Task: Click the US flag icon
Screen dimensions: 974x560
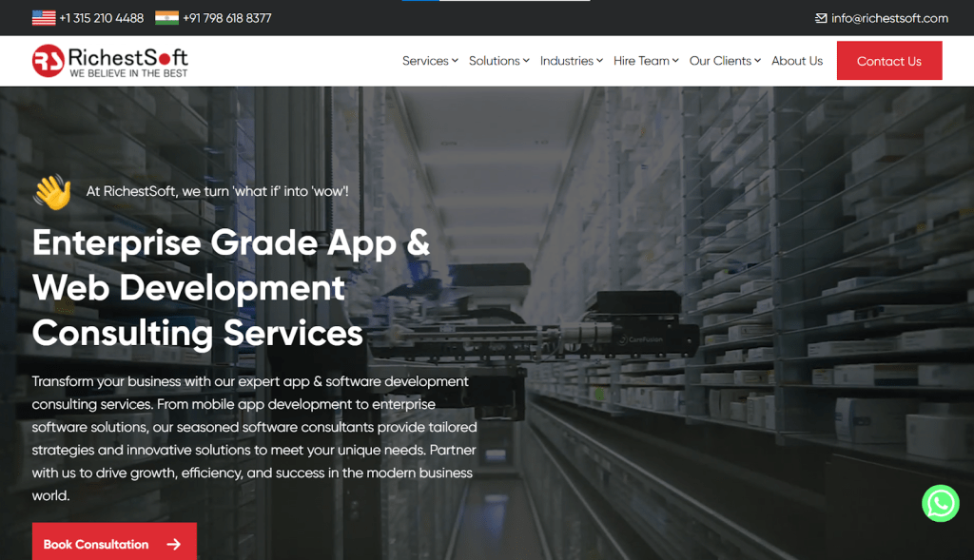Action: [43, 18]
